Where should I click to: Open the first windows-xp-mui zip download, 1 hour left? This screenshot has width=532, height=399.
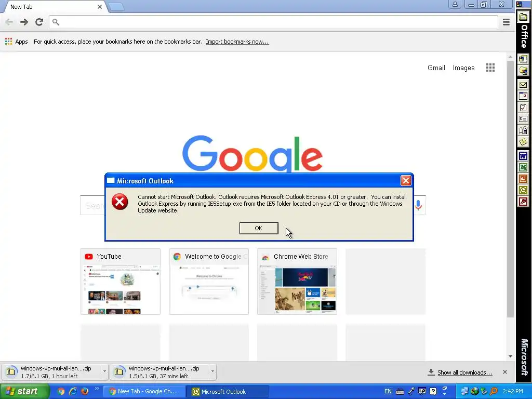coord(51,372)
